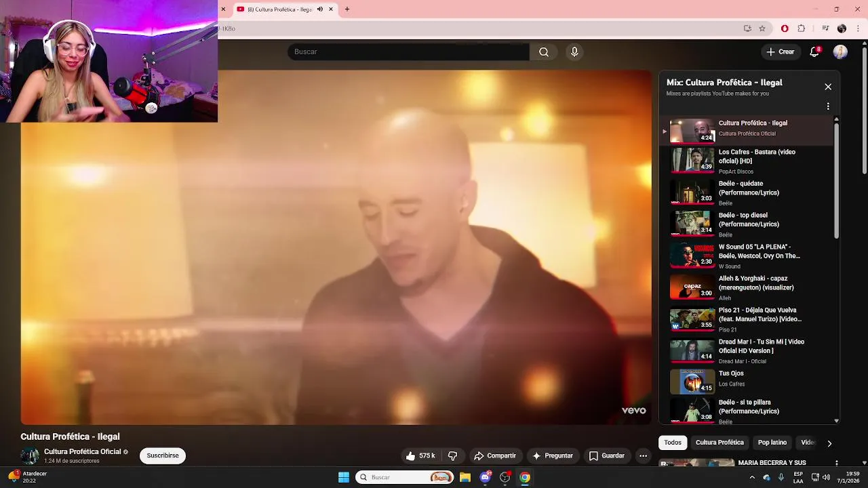Open Cultura Profética Oficial channel link

click(x=83, y=451)
